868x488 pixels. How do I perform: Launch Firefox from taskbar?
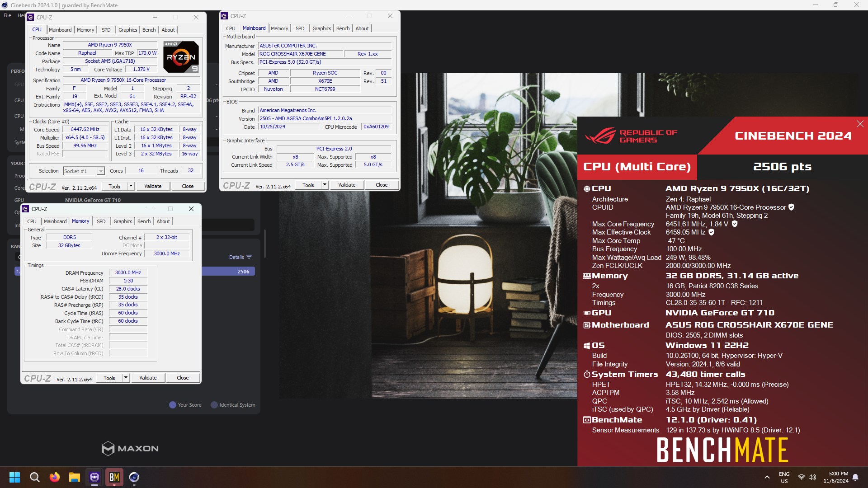[54, 477]
